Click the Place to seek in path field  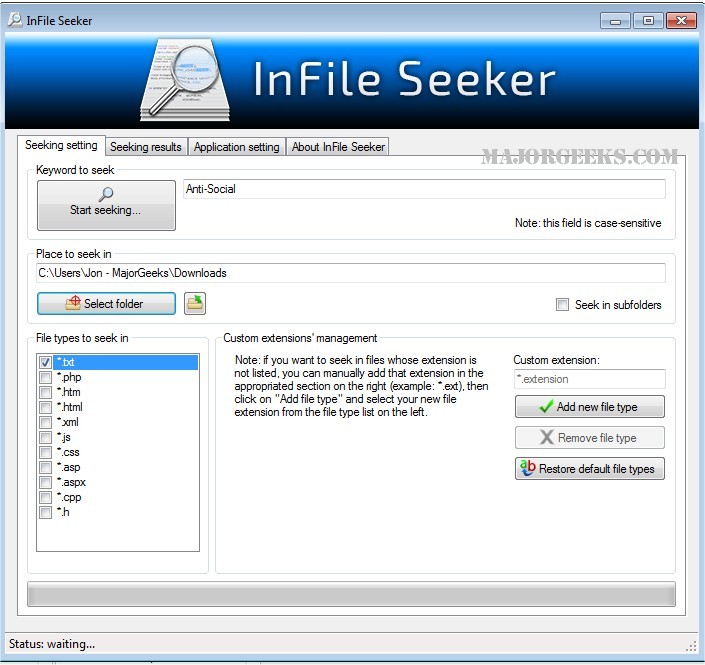(351, 273)
